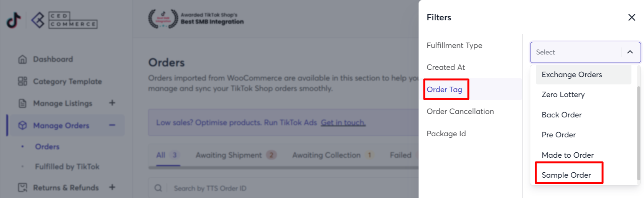Click the CedCommerce logo
This screenshot has height=198, width=644.
65,20
